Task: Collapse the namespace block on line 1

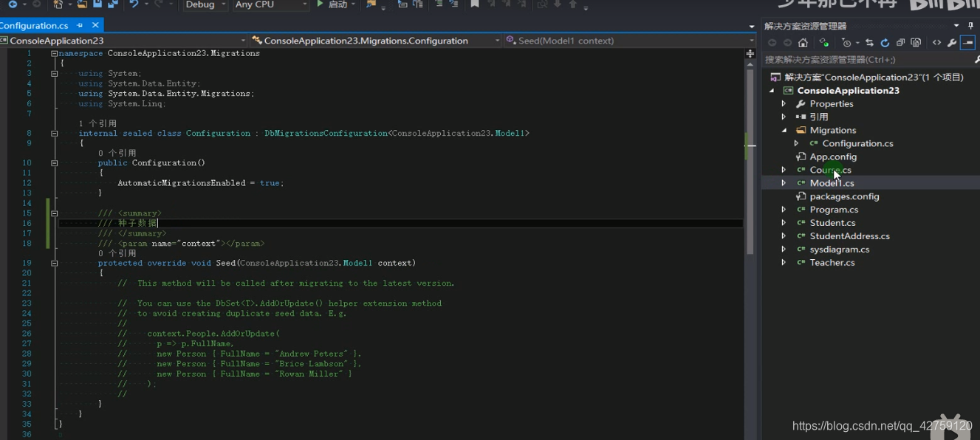Action: point(54,53)
